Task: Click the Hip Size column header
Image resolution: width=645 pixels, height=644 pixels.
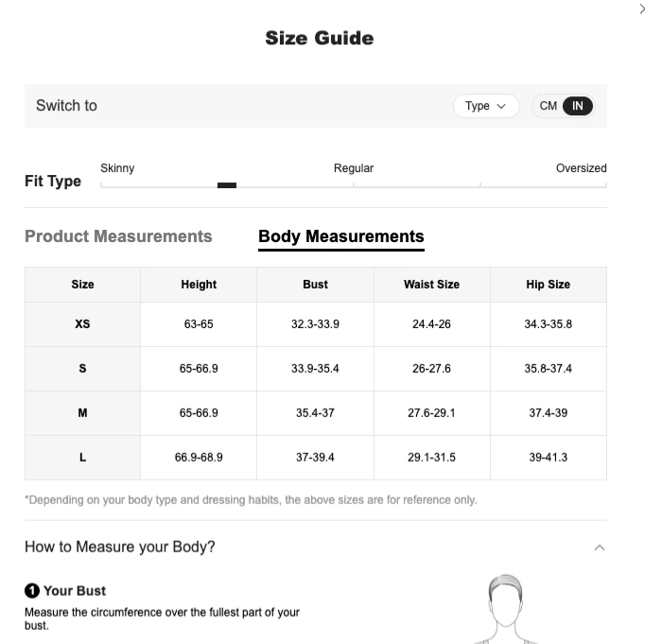Action: point(549,285)
